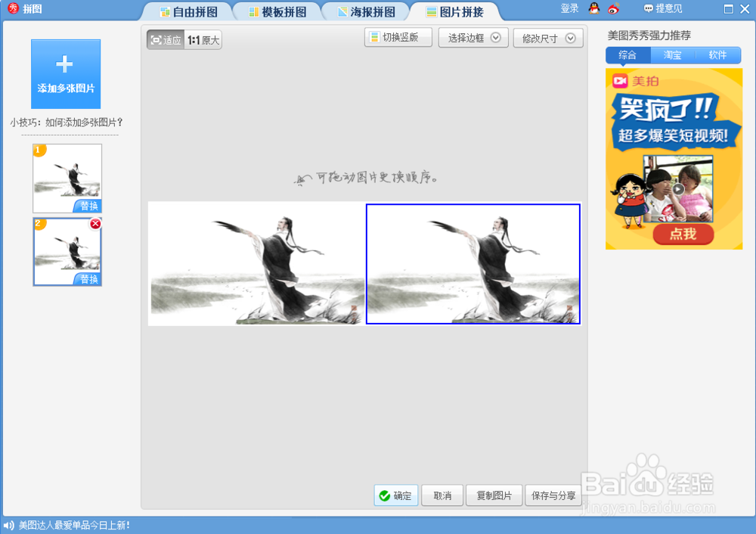The width and height of the screenshot is (756, 534).
Task: Maximize the 拼图 window
Action: point(729,8)
